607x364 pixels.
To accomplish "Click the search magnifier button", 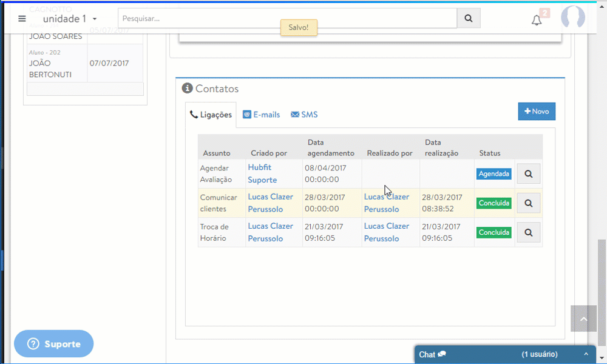I will click(468, 18).
